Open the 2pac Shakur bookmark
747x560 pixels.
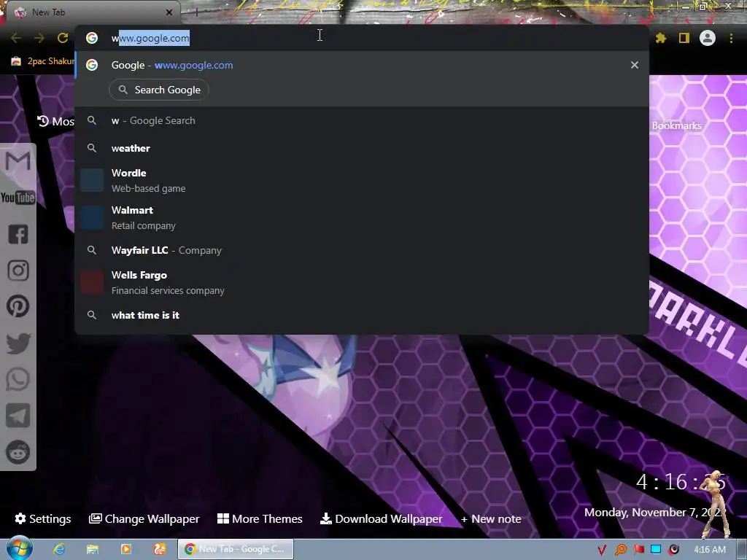(42, 61)
